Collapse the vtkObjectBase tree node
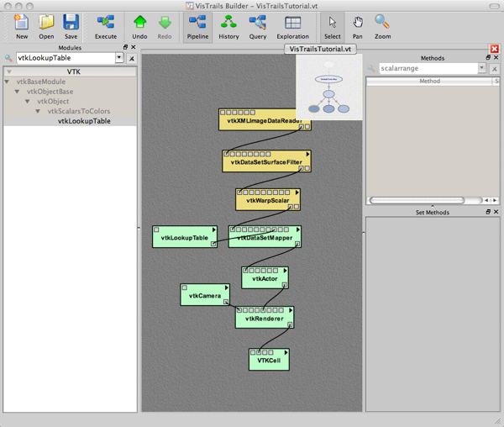 click(17, 92)
